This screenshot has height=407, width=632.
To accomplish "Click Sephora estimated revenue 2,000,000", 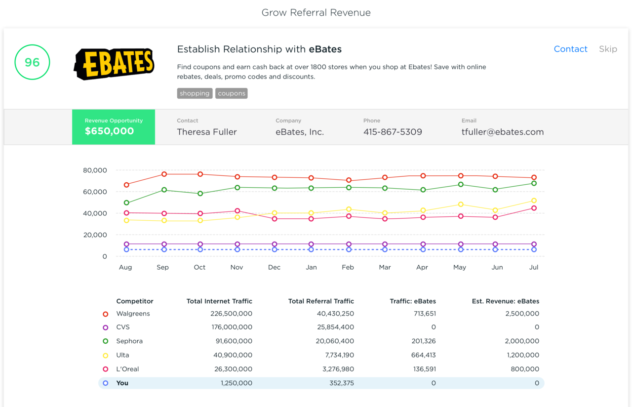I will 522,341.
